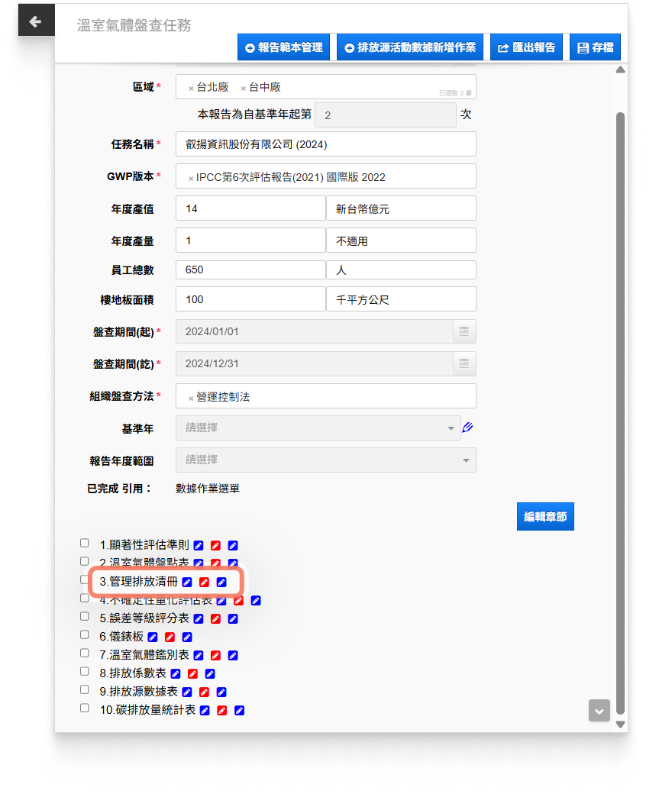Screen dimensions: 672x794
Task: Open the calendar for 盤查期間(迄)
Action: tap(464, 364)
